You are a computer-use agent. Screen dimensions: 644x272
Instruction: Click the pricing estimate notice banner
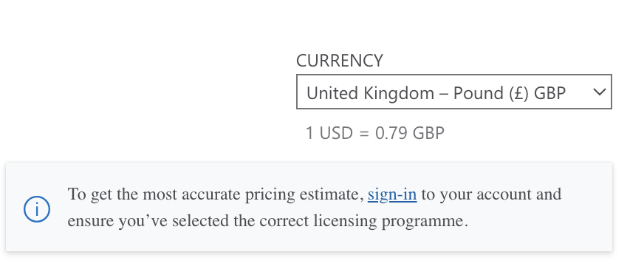(309, 207)
